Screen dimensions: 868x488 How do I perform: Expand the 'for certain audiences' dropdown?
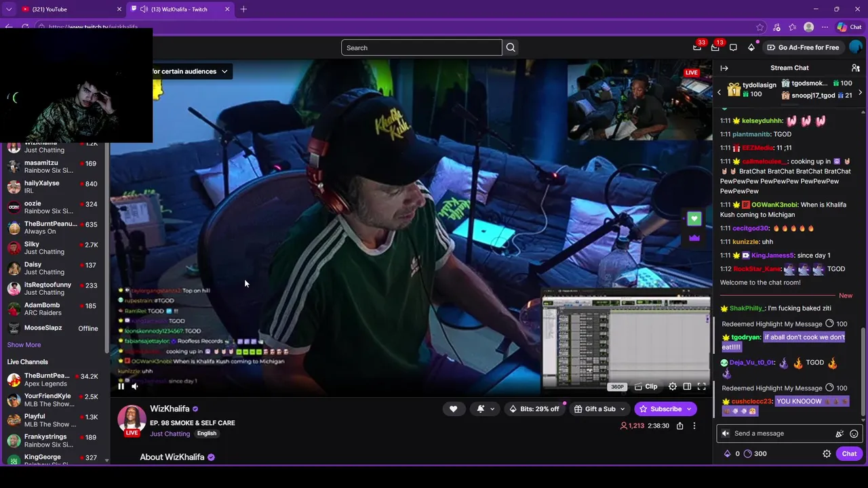pos(224,71)
